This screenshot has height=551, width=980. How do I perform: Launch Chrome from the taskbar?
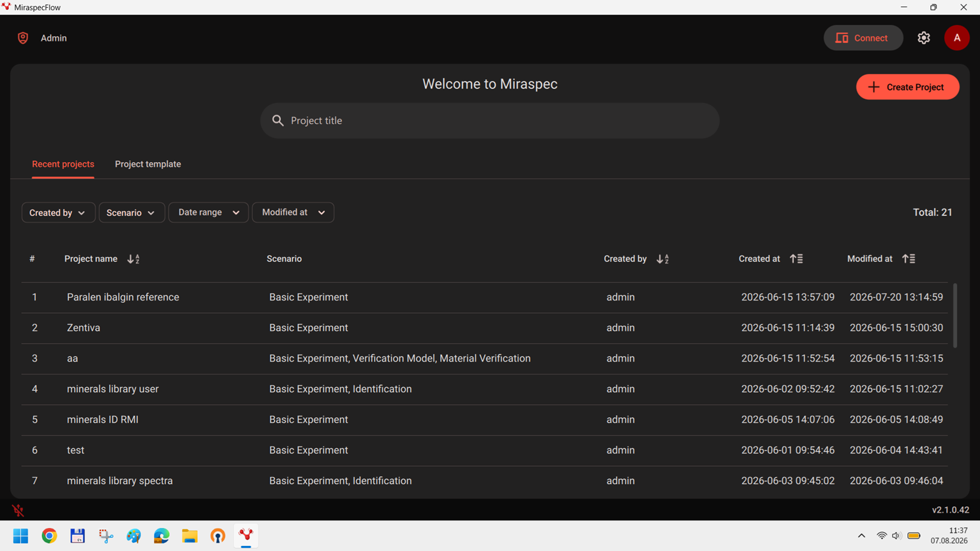[49, 536]
